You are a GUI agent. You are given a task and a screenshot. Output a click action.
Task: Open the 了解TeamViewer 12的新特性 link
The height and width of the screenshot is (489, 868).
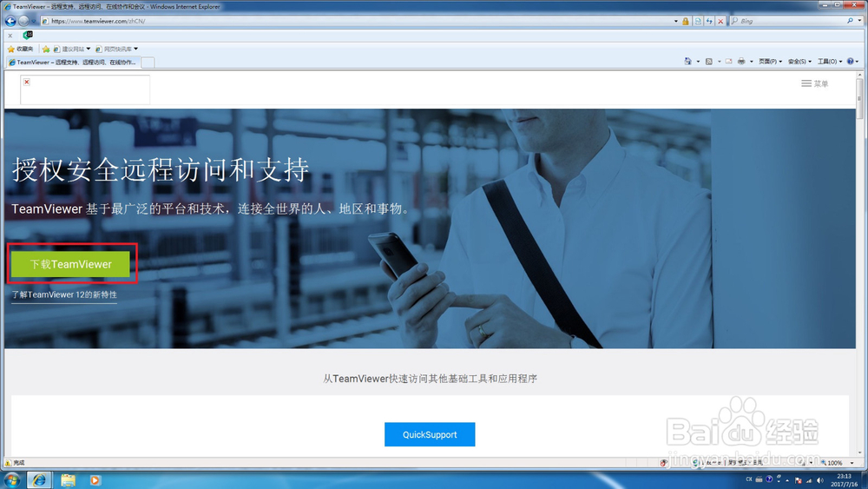(64, 294)
